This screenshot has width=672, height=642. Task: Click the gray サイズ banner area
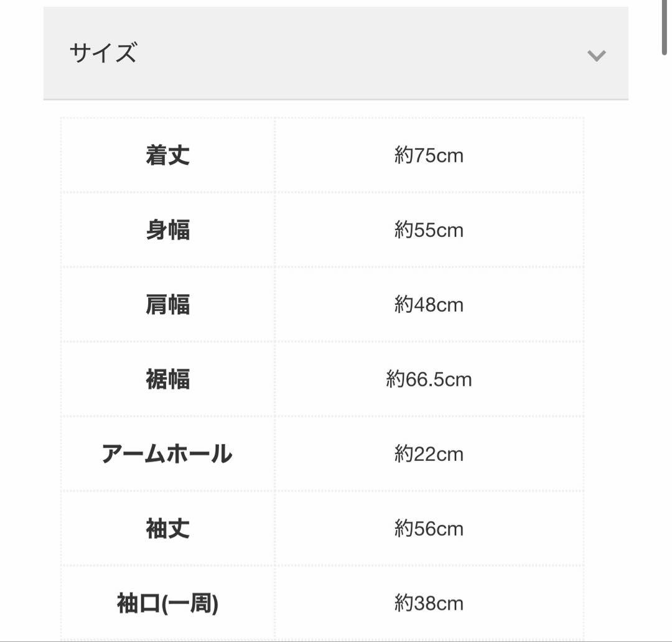click(336, 52)
